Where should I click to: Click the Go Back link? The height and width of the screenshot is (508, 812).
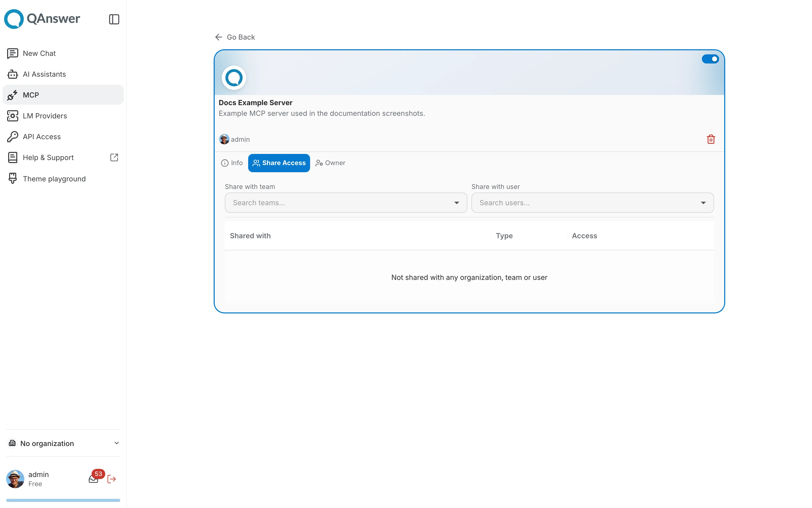pyautogui.click(x=235, y=37)
